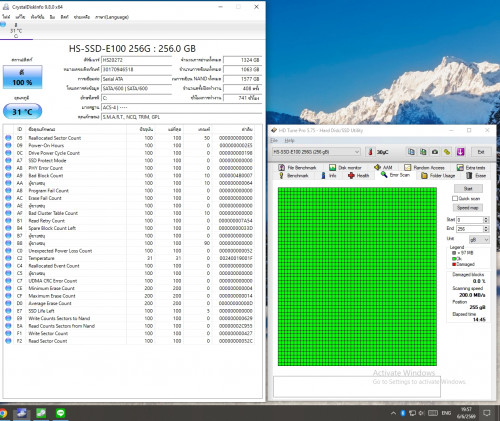
Task: Open the Health tab in HD Tune
Action: (x=359, y=175)
